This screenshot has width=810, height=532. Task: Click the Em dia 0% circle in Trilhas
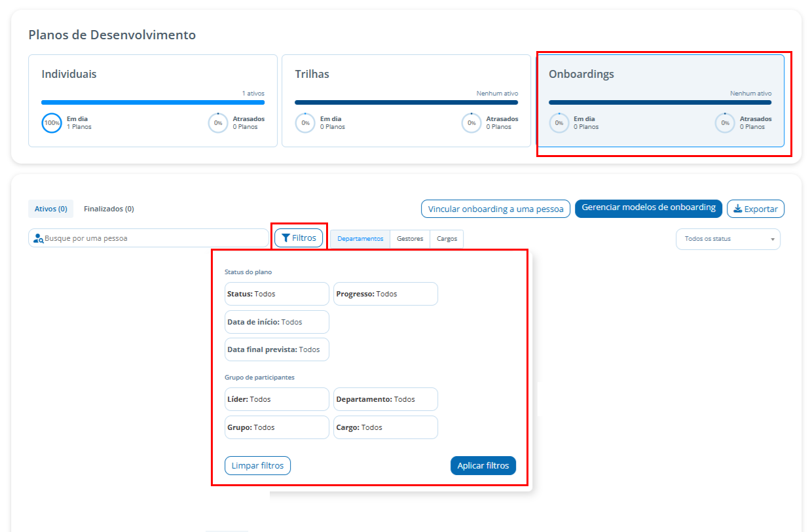pyautogui.click(x=305, y=123)
